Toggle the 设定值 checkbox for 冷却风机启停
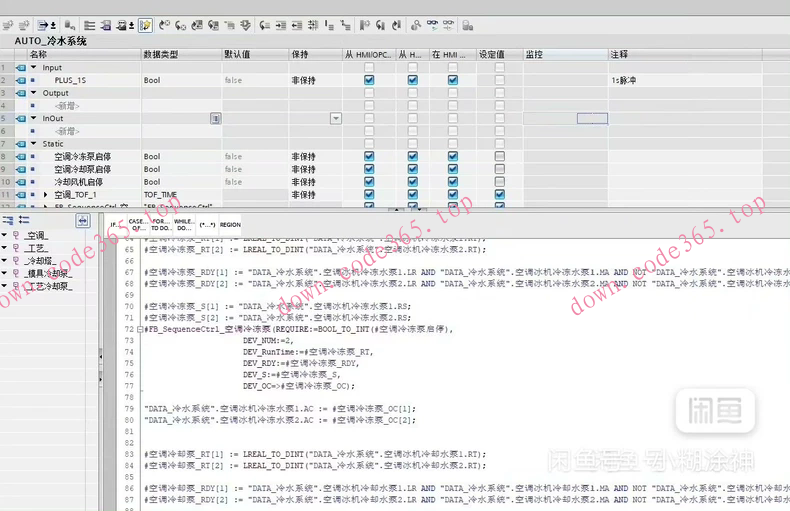The width and height of the screenshot is (790, 511). click(499, 181)
